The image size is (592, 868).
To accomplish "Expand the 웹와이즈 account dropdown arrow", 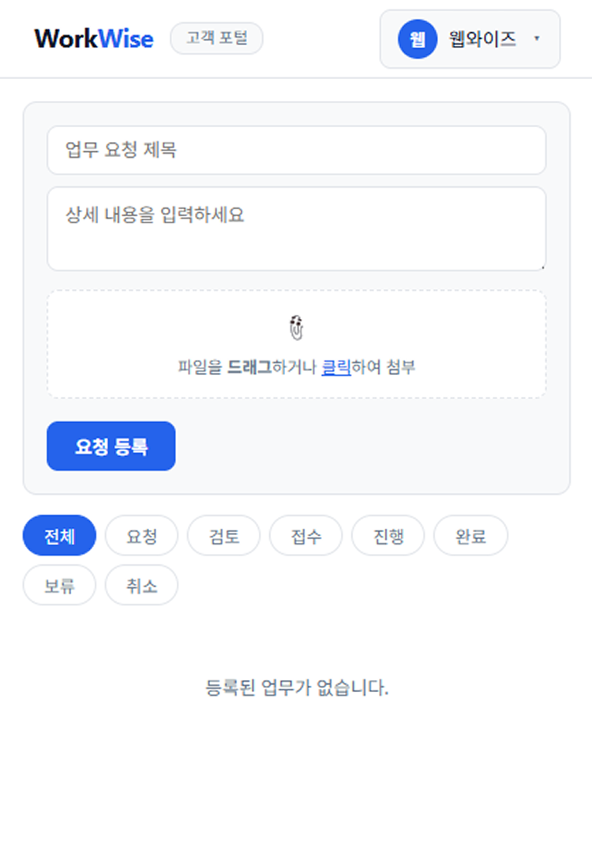I will [536, 38].
